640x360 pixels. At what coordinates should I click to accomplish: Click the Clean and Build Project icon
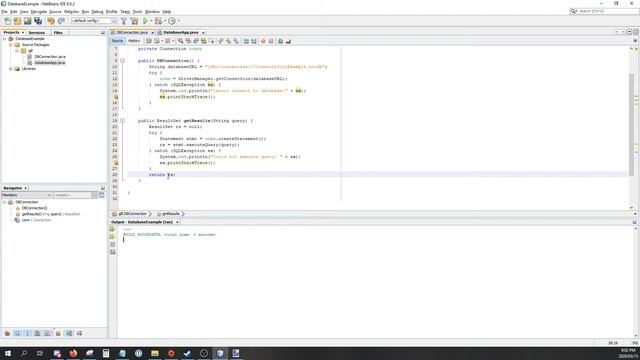click(134, 21)
